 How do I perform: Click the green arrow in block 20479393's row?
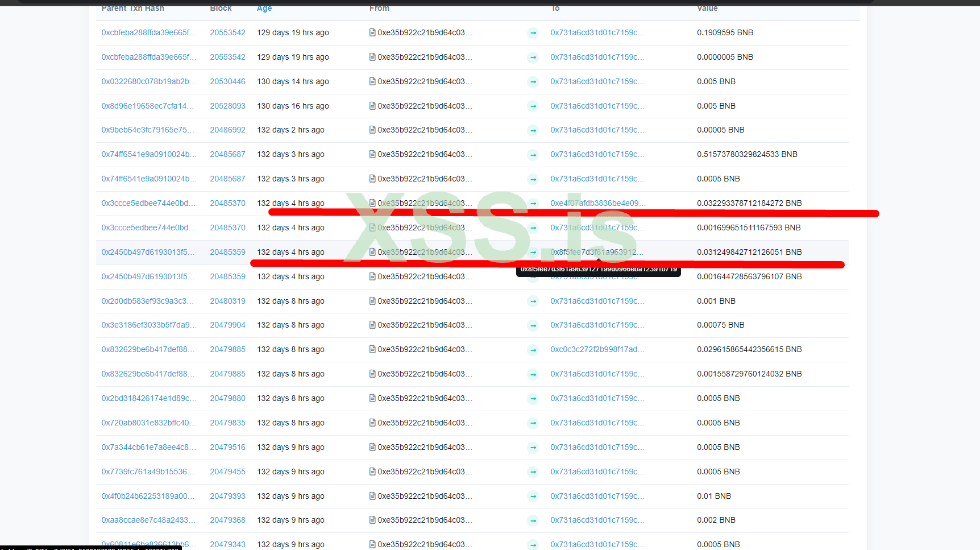coord(533,497)
